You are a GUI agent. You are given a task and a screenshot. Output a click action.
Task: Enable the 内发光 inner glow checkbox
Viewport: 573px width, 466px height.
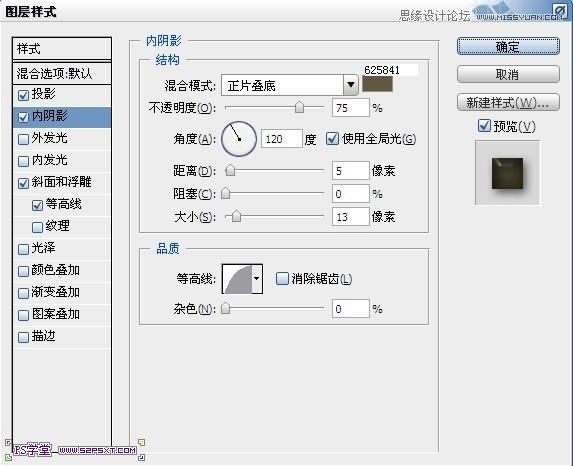pyautogui.click(x=23, y=161)
